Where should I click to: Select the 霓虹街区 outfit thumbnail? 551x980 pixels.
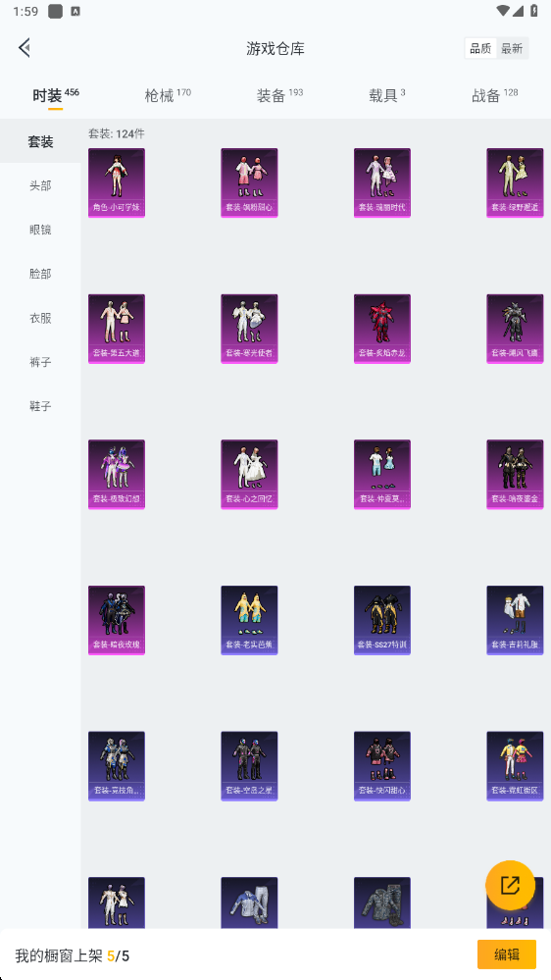coord(515,765)
